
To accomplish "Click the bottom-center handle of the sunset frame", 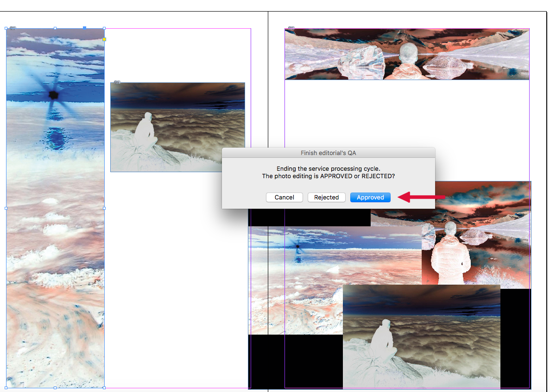I will click(55, 388).
